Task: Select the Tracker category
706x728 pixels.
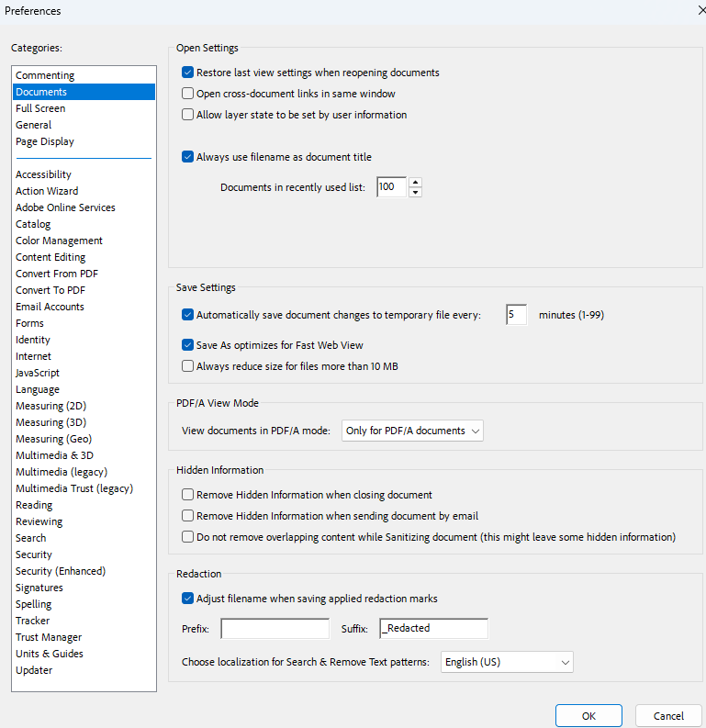Action: coord(84,621)
